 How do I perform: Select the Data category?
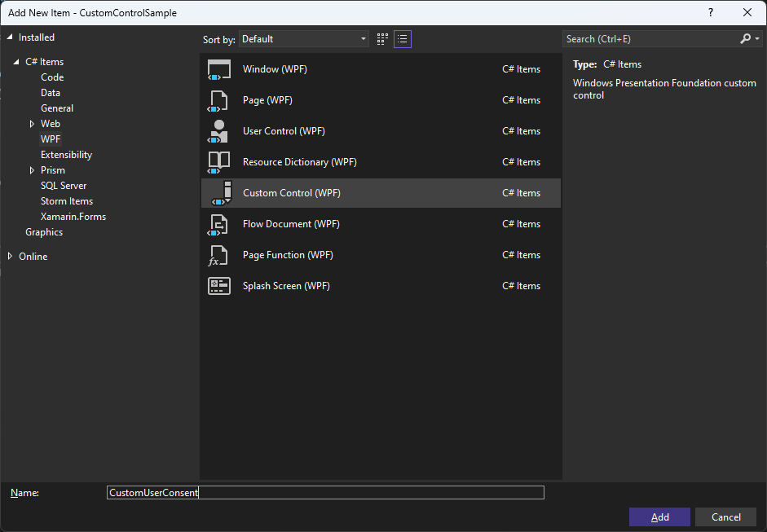tap(51, 93)
